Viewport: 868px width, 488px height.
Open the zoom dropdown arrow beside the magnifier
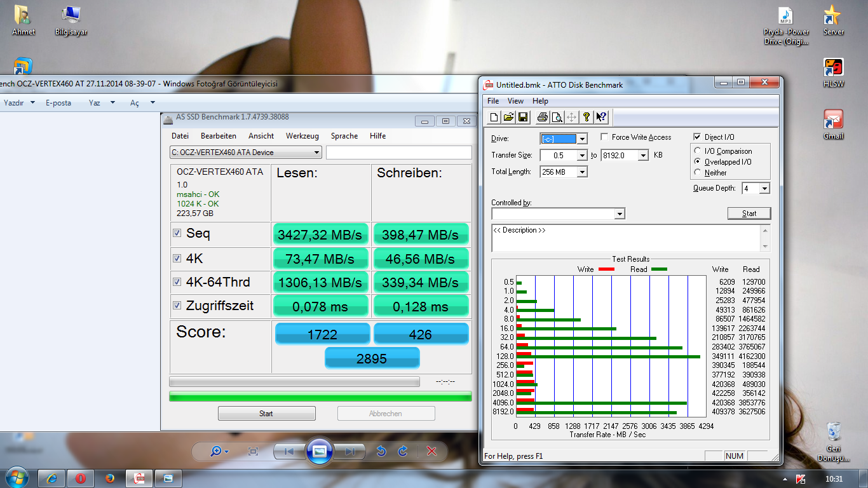click(227, 452)
